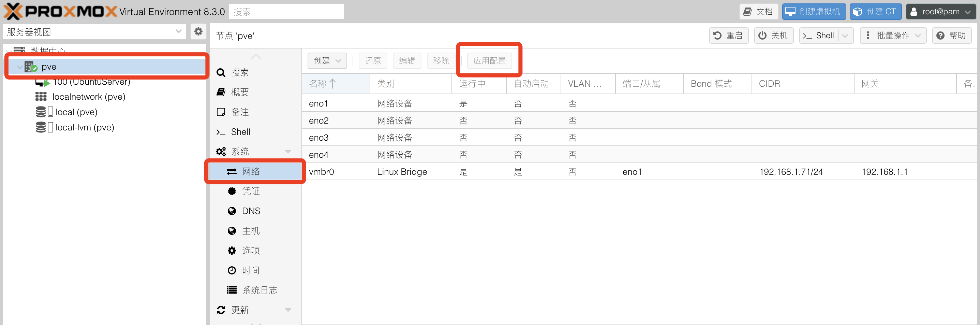Click the Proxmox logo
This screenshot has height=325, width=980.
point(60,11)
